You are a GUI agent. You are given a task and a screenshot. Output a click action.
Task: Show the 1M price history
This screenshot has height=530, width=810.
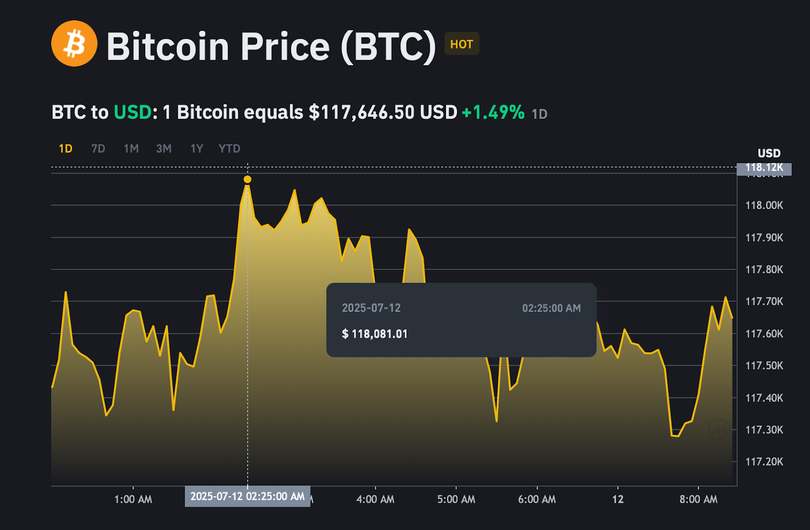[x=131, y=149]
